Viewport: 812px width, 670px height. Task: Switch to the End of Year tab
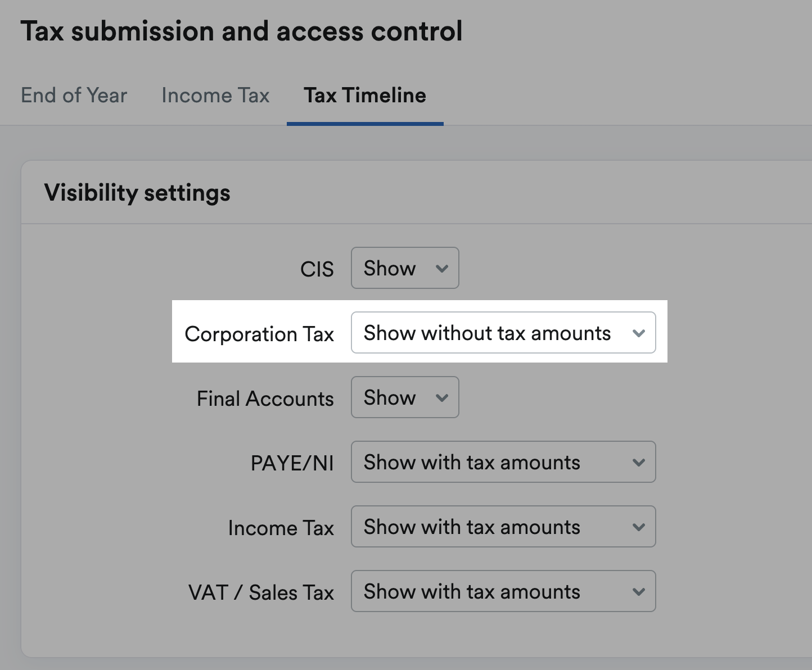click(74, 96)
